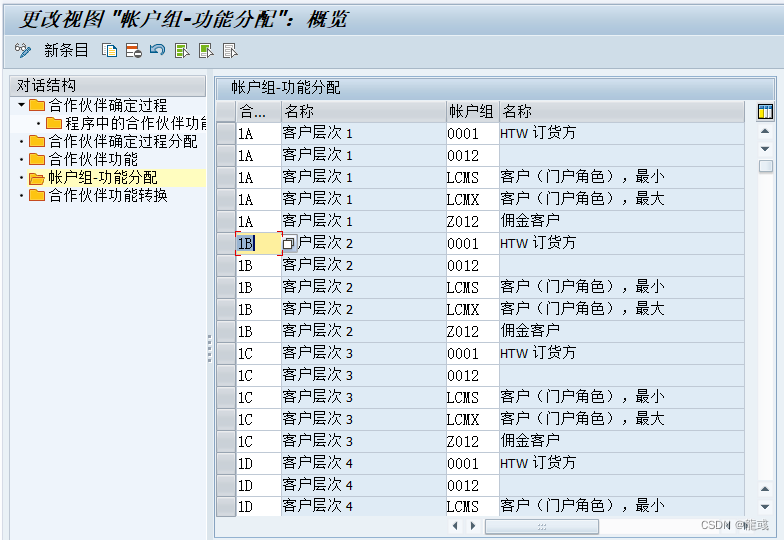Click the first 名称 column header
Image resolution: width=784 pixels, height=540 pixels.
click(364, 112)
